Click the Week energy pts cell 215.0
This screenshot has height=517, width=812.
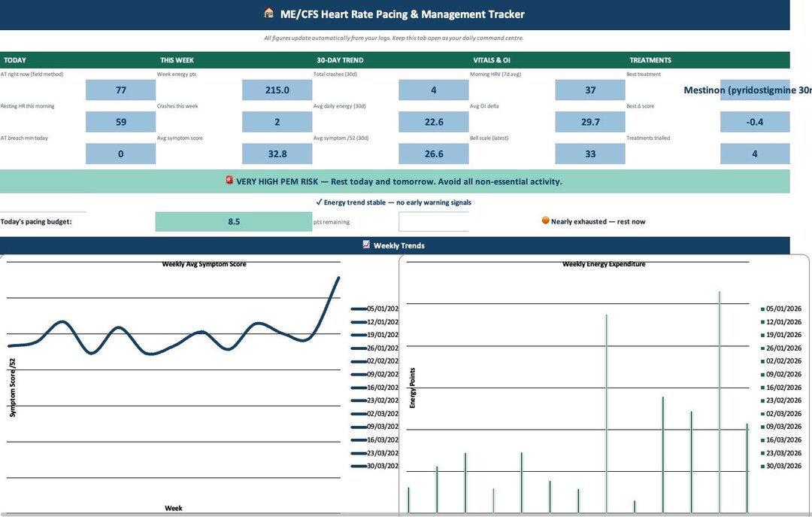pyautogui.click(x=277, y=90)
